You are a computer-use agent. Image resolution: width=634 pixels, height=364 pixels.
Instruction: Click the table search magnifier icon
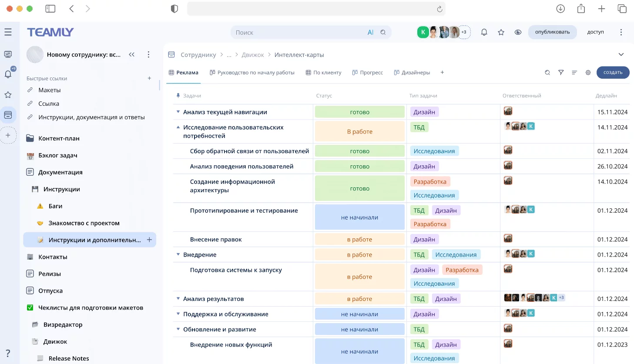[x=547, y=73]
